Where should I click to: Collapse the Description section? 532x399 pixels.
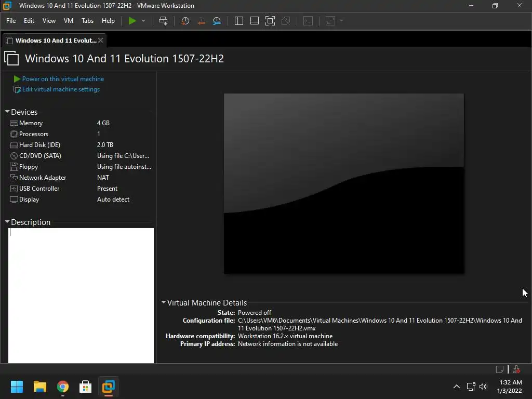7,222
